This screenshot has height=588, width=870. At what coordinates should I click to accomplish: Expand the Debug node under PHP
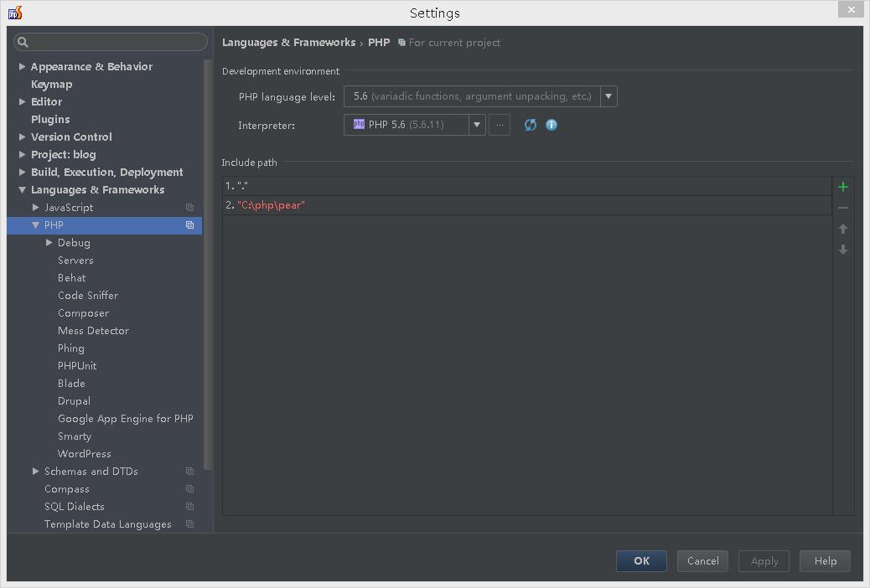(50, 242)
